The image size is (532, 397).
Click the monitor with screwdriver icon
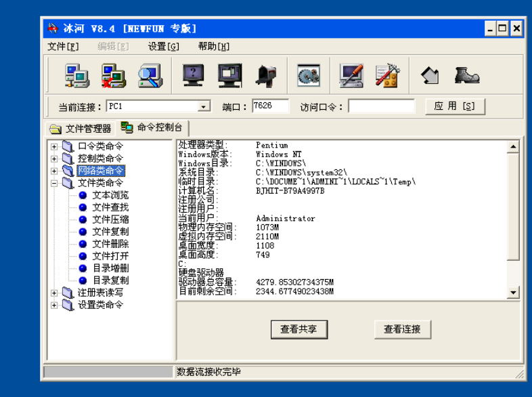tap(351, 75)
